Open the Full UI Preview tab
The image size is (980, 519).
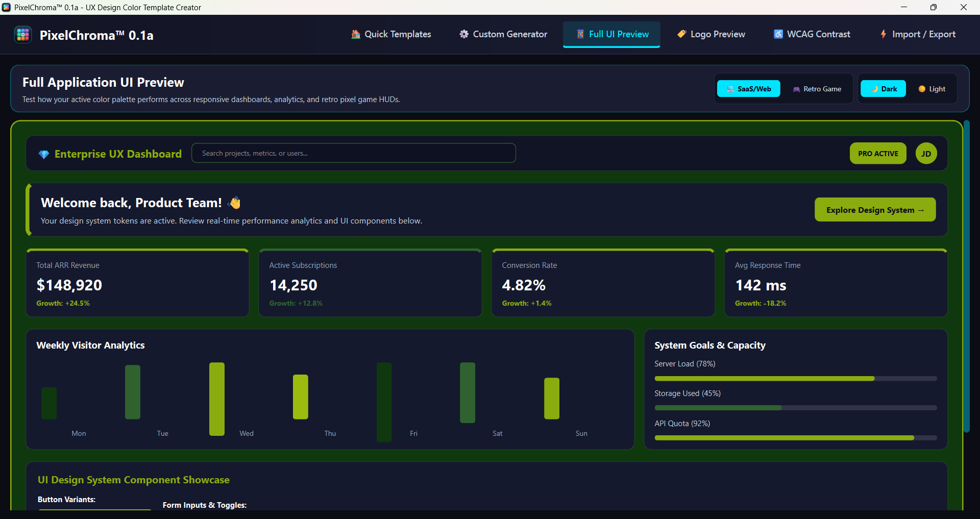tap(611, 34)
